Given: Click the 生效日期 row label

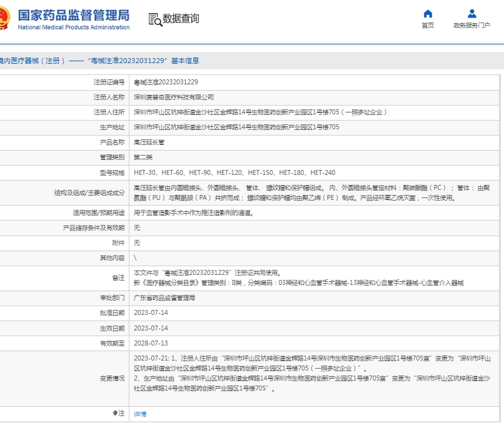Looking at the screenshot, I should 112,328.
